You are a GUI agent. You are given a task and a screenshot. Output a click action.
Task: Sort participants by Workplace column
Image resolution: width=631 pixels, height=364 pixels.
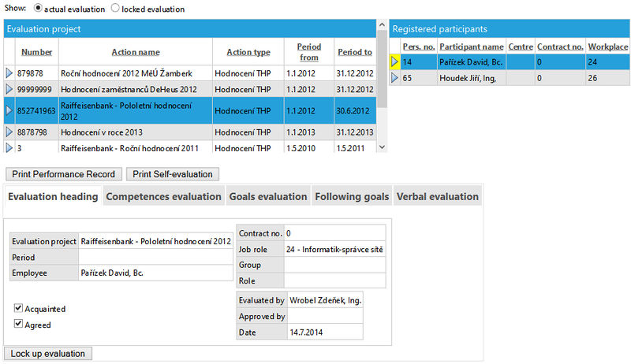pos(608,46)
